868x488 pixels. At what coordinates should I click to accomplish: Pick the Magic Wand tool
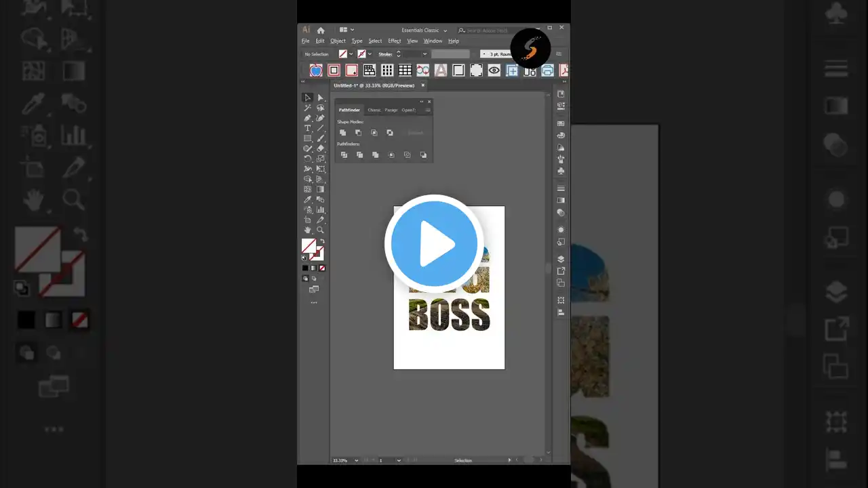[x=307, y=108]
